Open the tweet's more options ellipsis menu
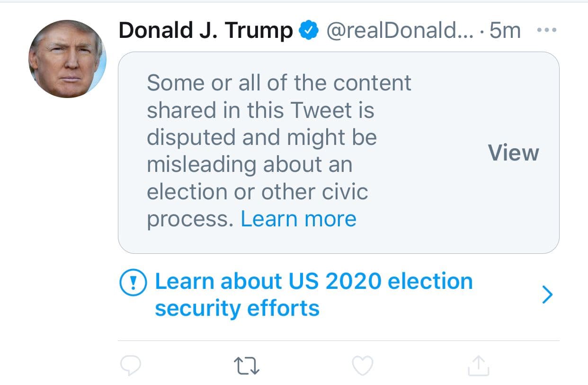The width and height of the screenshot is (588, 385). tap(547, 31)
